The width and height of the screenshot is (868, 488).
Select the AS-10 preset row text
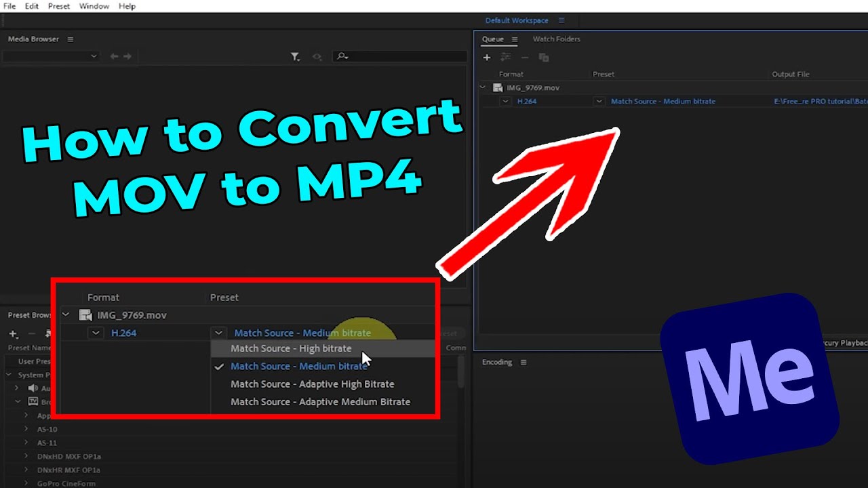point(47,430)
